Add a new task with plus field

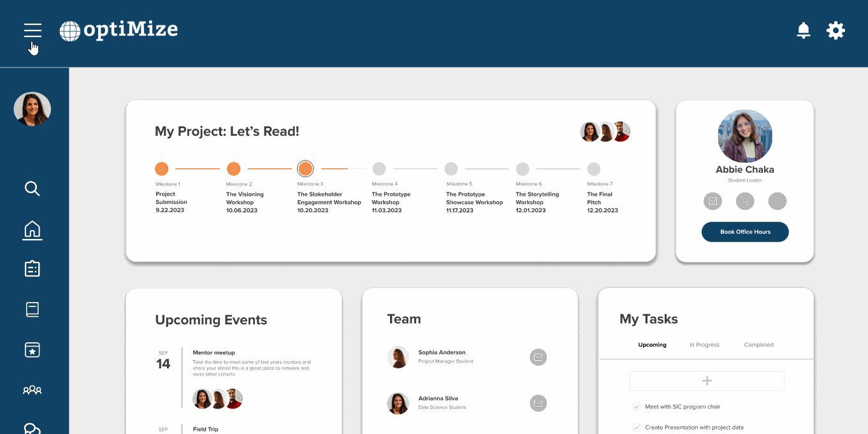pyautogui.click(x=707, y=380)
